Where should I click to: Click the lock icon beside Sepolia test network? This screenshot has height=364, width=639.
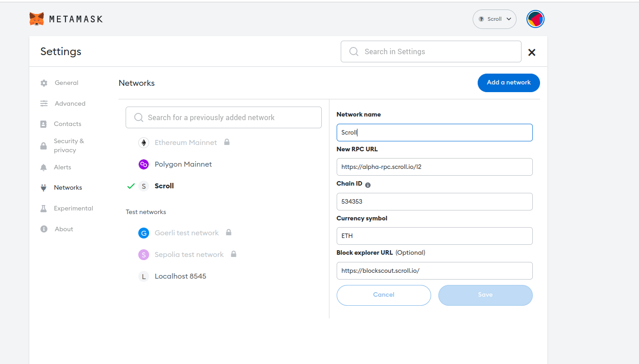[234, 254]
